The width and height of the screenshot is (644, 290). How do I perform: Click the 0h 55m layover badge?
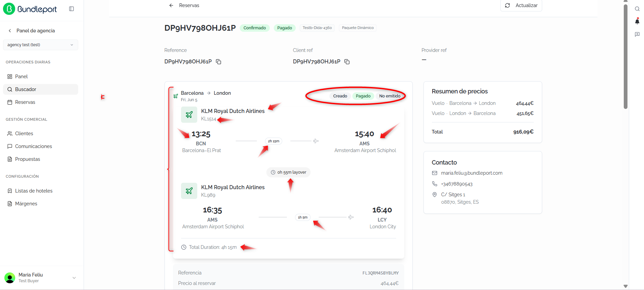click(x=288, y=172)
